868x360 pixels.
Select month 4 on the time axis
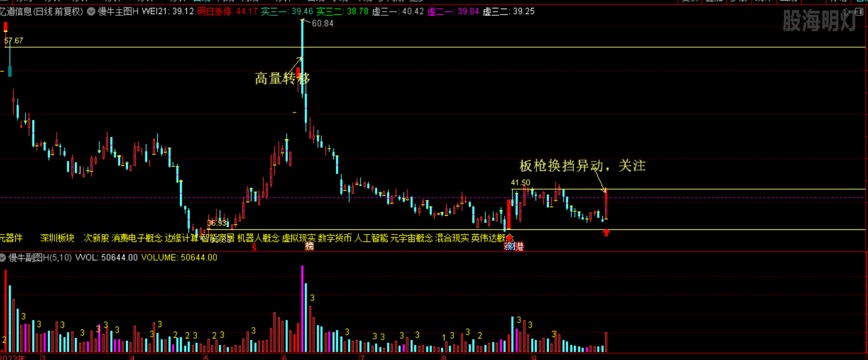coord(132,357)
